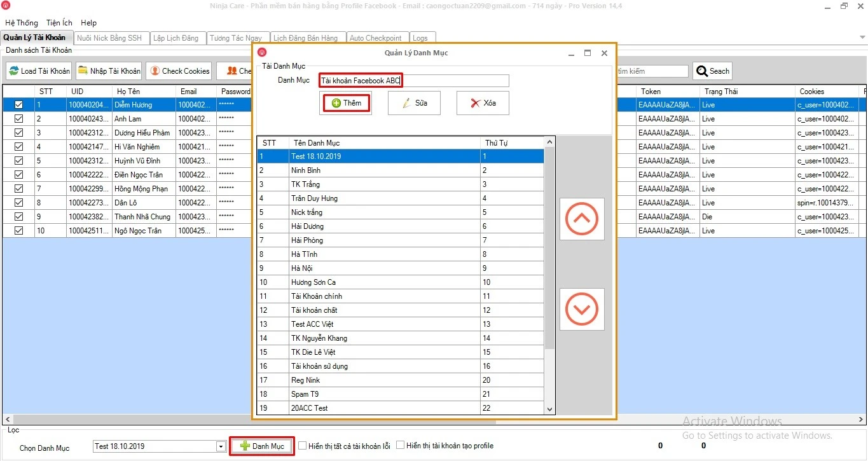Image resolution: width=868 pixels, height=461 pixels.
Task: Click the category list scrollbar down arrow
Action: click(550, 410)
